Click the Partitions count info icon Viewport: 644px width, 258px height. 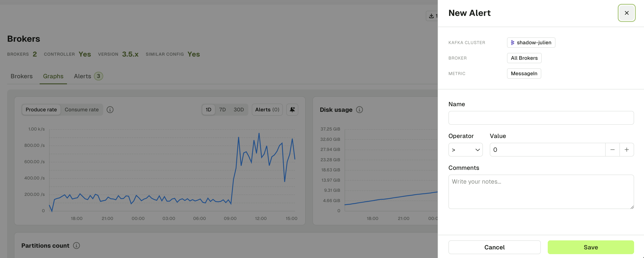(76, 246)
